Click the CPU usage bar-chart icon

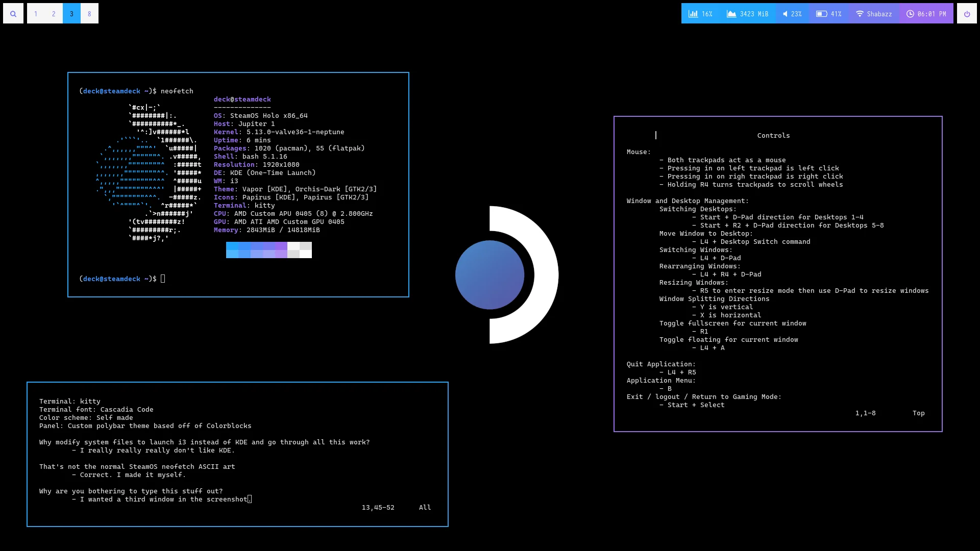tap(693, 14)
